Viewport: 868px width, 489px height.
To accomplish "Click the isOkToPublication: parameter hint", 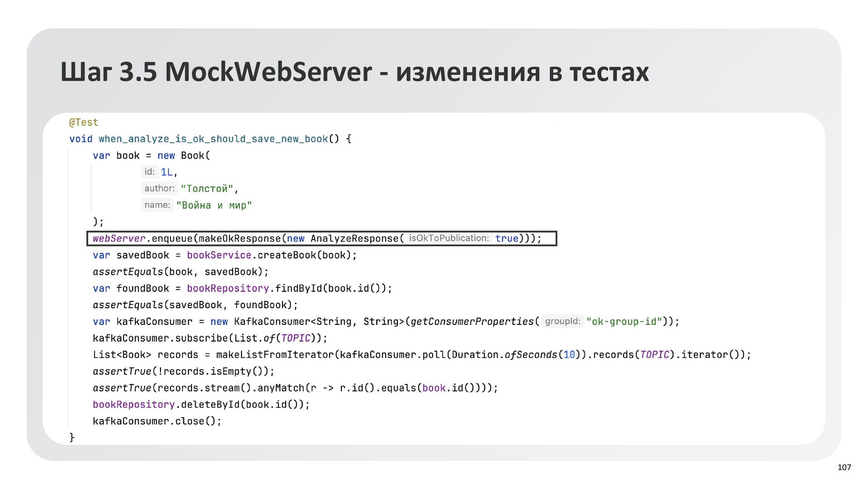I will coord(448,238).
